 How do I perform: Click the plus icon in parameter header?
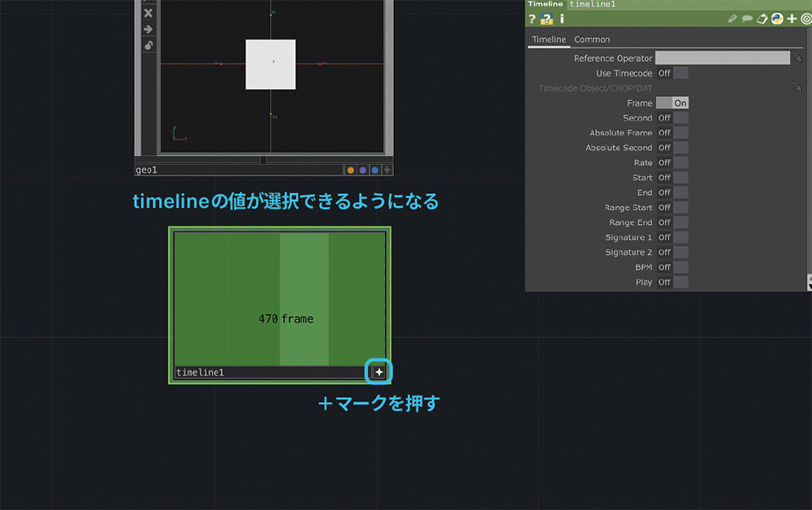click(792, 19)
